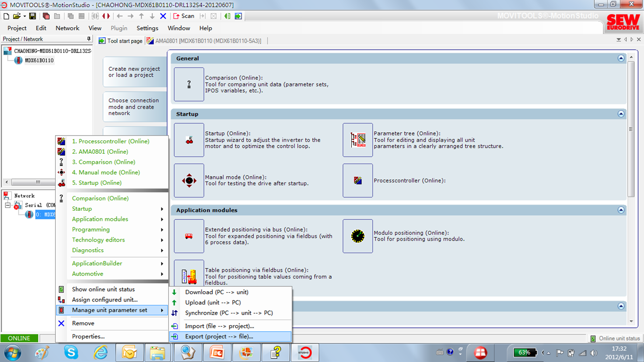644x362 pixels.
Task: Open Extended positioning via bus icon
Action: [x=189, y=236]
